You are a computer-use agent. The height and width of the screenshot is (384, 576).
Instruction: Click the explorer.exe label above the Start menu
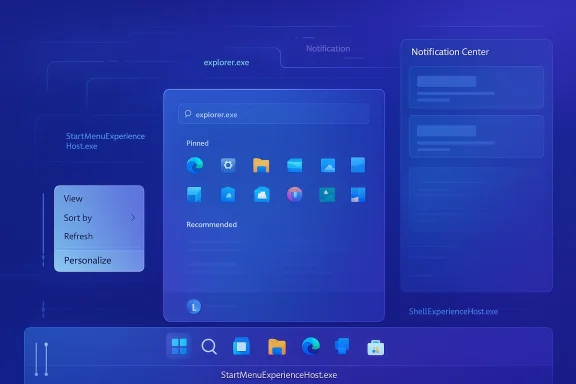pos(226,62)
